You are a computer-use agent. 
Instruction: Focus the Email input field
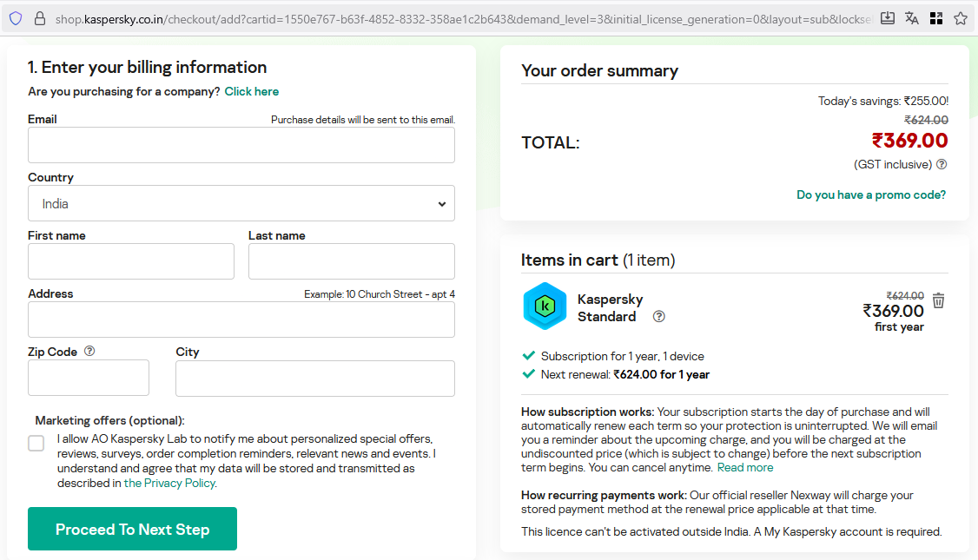pos(241,146)
